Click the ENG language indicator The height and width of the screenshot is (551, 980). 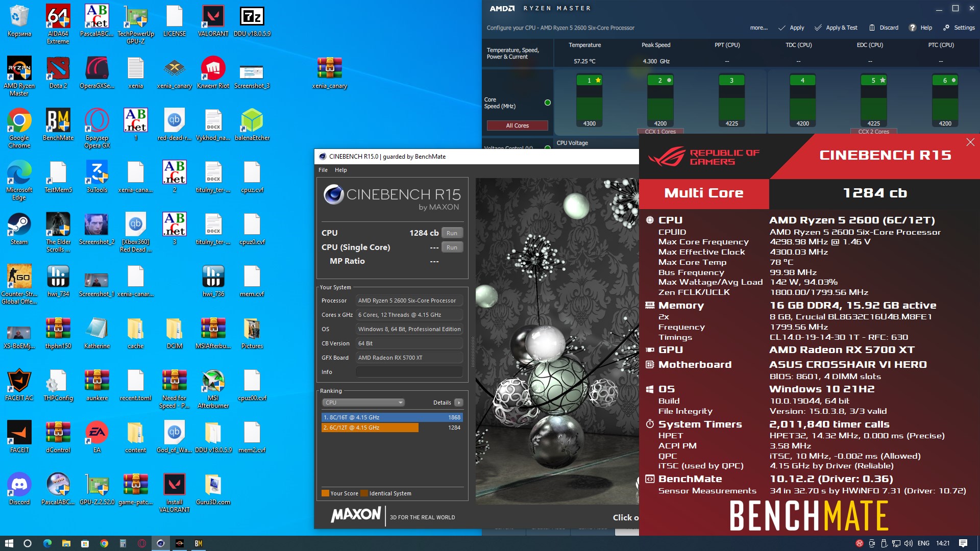point(923,543)
